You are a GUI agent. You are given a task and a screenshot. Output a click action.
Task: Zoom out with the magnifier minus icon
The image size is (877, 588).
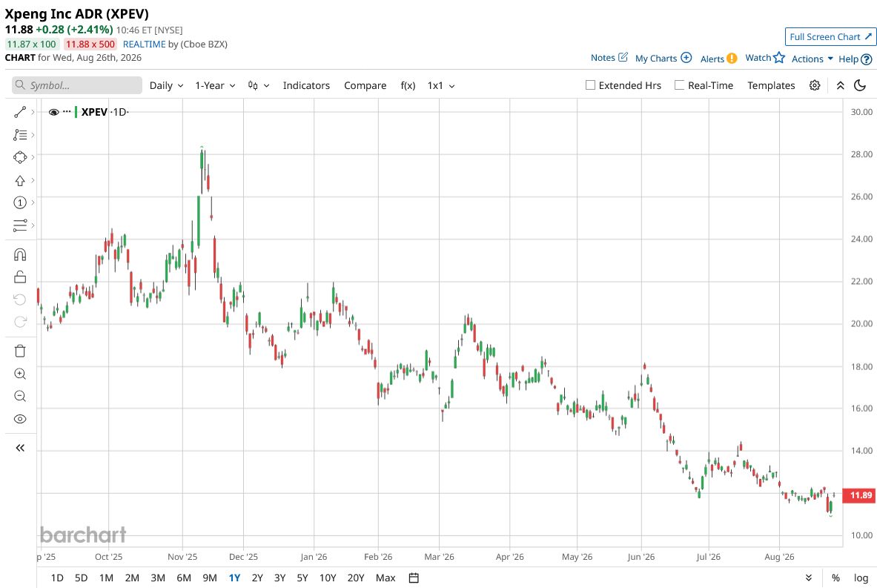[x=20, y=396]
